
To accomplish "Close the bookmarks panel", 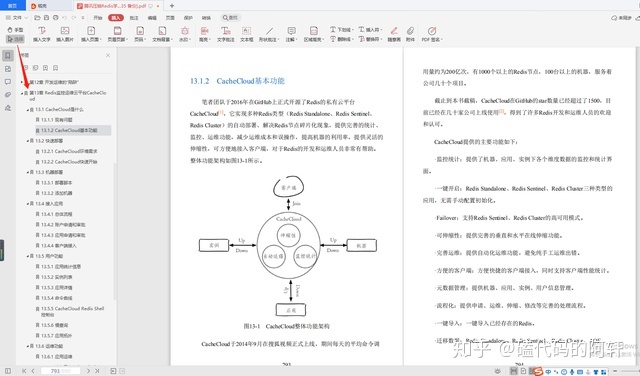I will click(108, 55).
